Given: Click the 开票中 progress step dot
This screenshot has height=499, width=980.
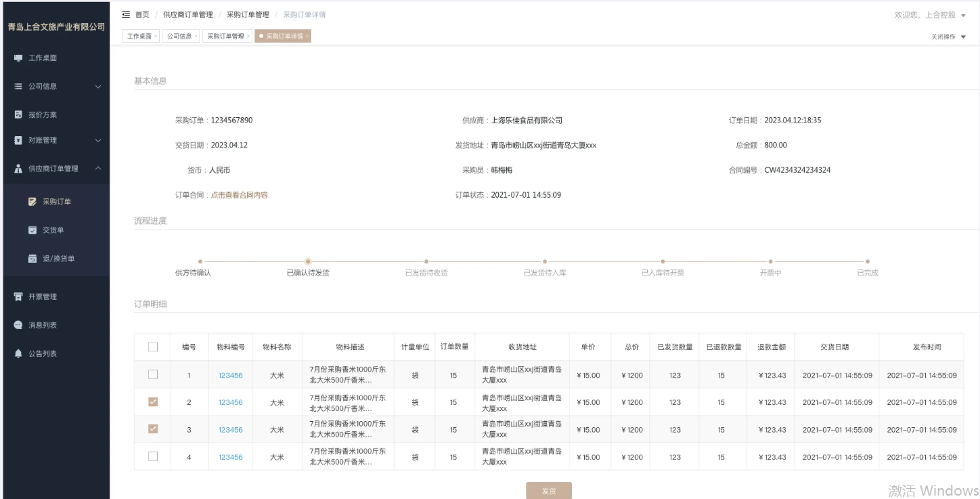Looking at the screenshot, I should (x=770, y=261).
